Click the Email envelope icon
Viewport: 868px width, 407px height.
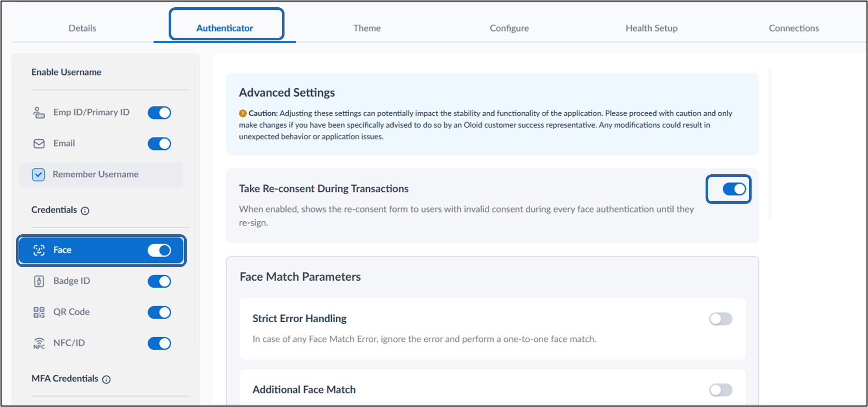39,144
